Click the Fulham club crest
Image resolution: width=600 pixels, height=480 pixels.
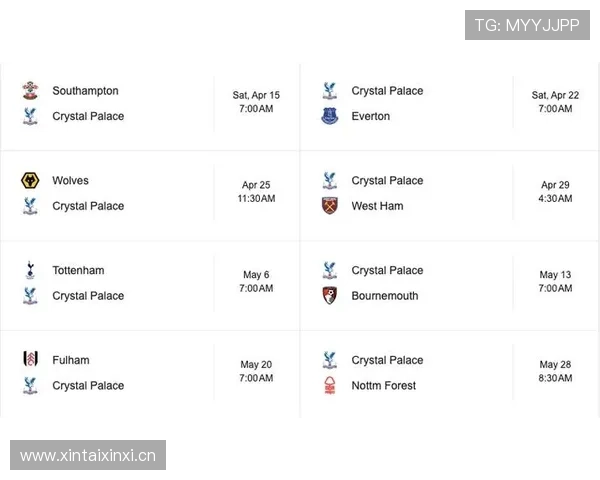click(30, 361)
